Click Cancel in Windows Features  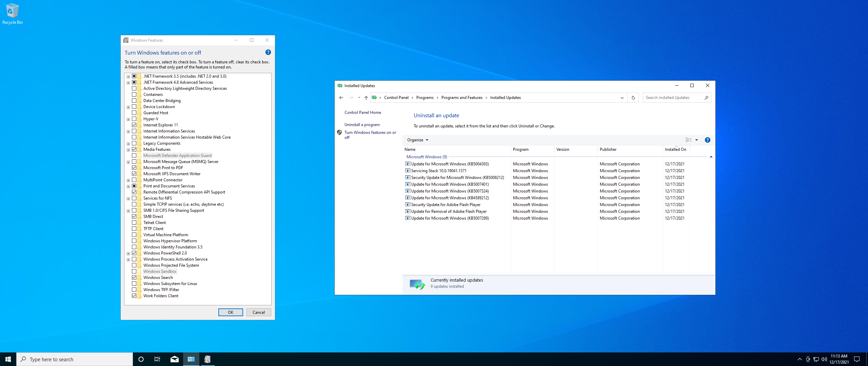(259, 312)
